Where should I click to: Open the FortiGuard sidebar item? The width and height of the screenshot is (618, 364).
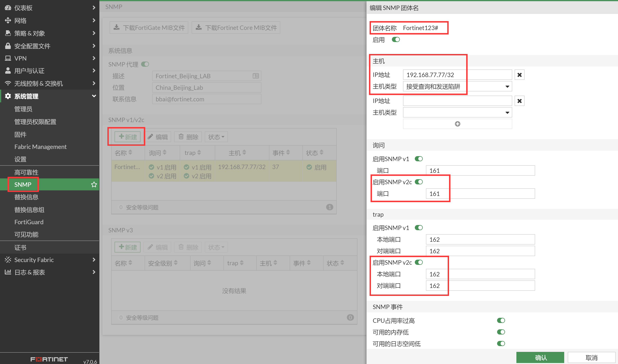[x=29, y=222]
